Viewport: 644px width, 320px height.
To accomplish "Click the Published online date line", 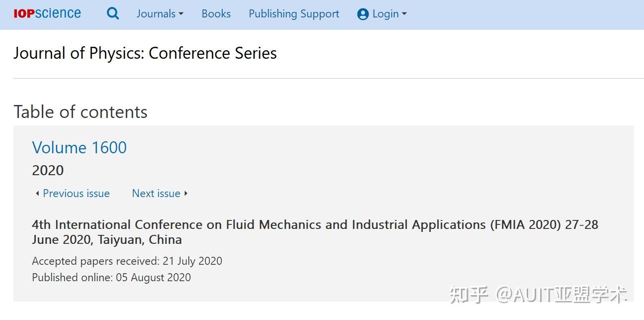I will click(111, 277).
